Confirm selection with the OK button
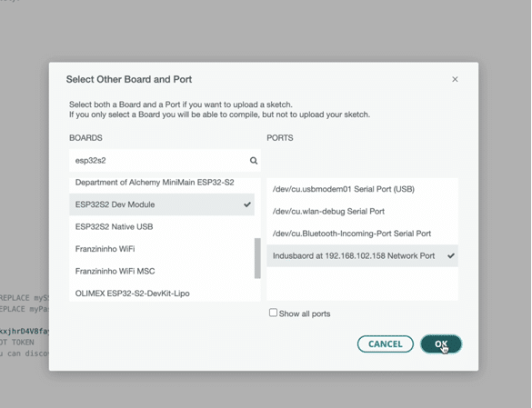 tap(441, 343)
